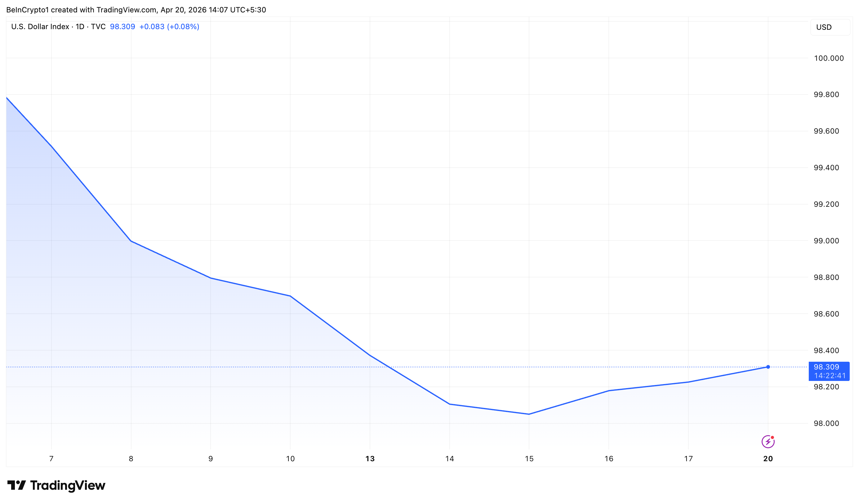The height and width of the screenshot is (504, 859).
Task: Click date 17 on the time axis
Action: coord(688,459)
